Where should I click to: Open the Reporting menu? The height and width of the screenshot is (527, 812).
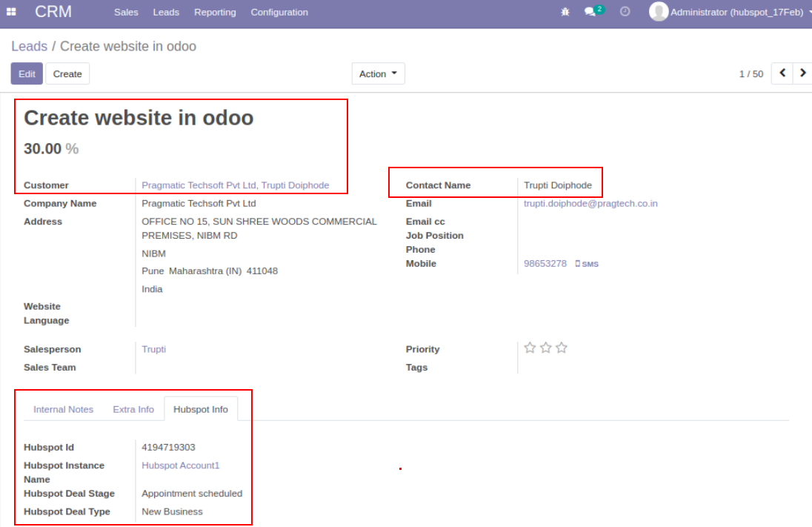(x=215, y=12)
